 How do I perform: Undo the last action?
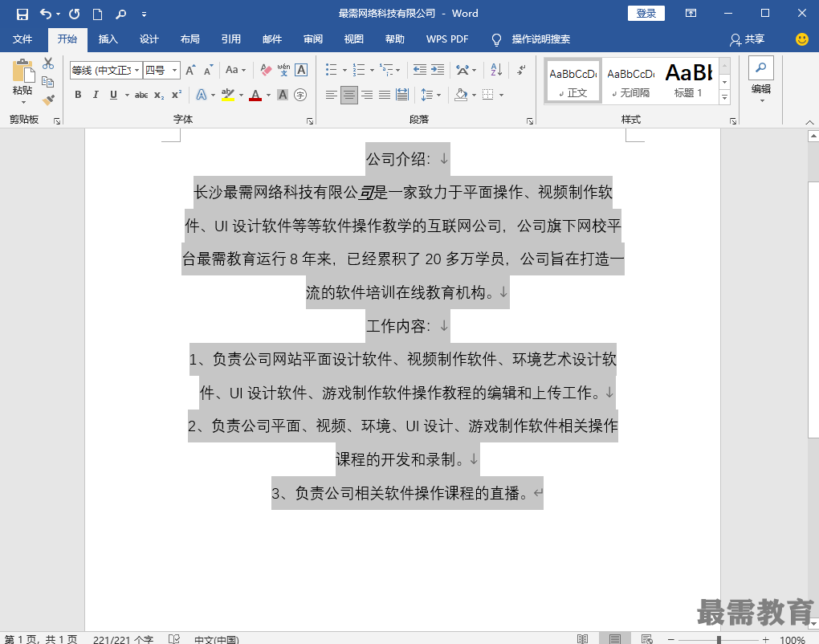[x=46, y=14]
